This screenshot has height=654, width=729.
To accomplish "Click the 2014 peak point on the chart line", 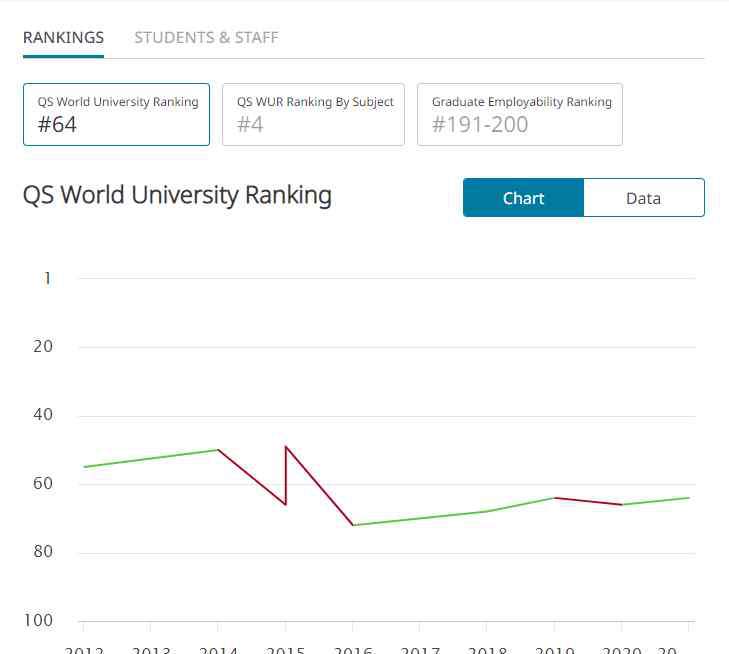I will pyautogui.click(x=218, y=449).
